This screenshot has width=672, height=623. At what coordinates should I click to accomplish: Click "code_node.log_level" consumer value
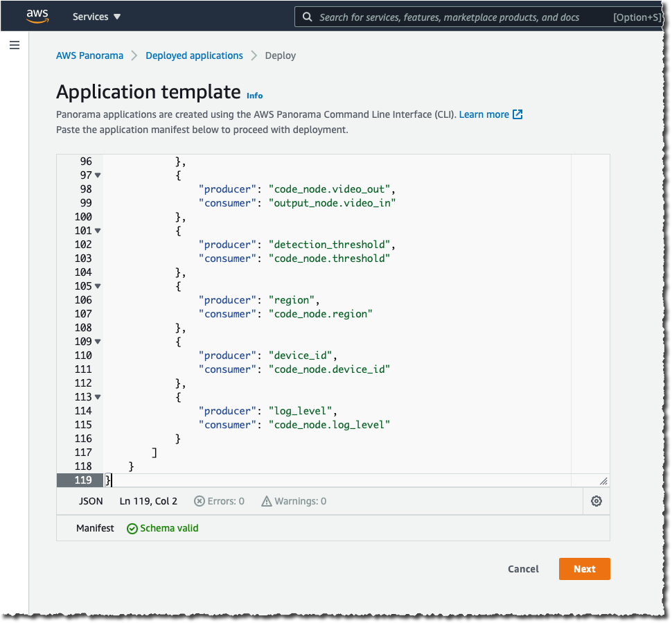click(329, 425)
